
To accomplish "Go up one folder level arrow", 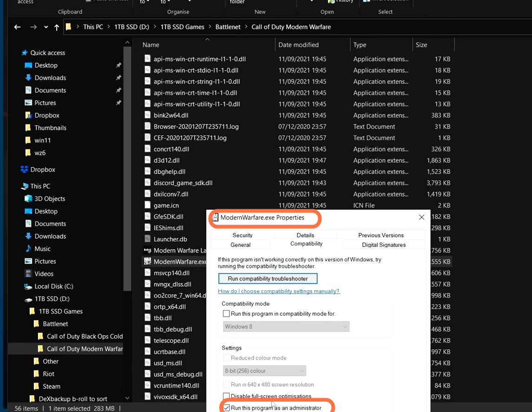I will pyautogui.click(x=57, y=27).
